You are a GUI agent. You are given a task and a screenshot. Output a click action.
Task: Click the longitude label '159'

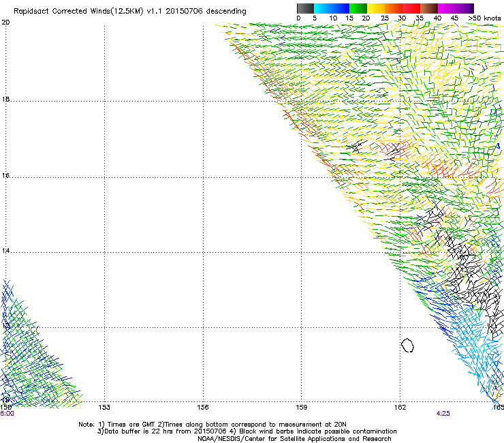coord(301,408)
